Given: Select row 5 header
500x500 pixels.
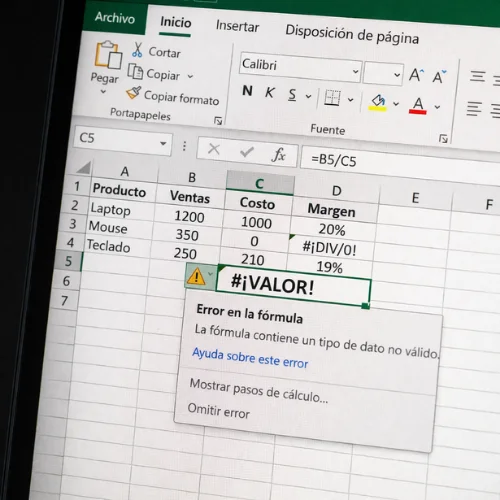Looking at the screenshot, I should click(68, 261).
